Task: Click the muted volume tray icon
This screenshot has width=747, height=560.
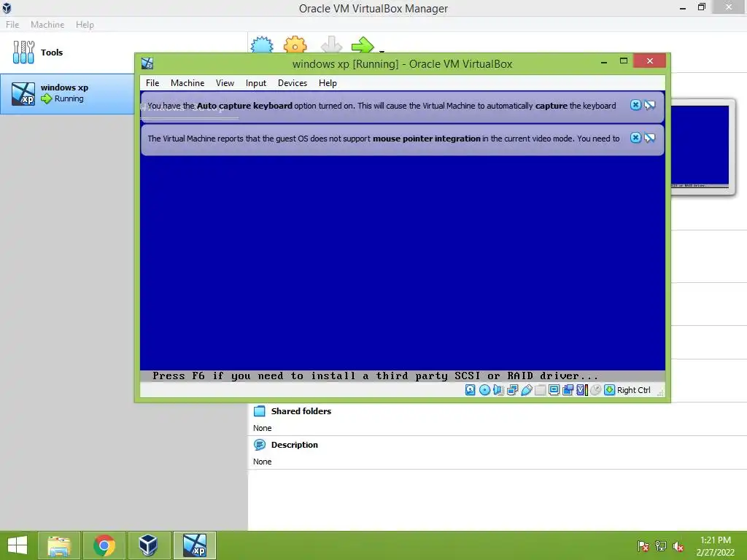Action: (x=678, y=546)
